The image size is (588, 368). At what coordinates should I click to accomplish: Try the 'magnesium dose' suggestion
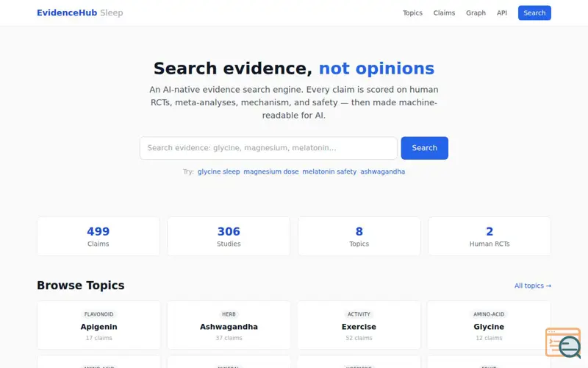[270, 171]
